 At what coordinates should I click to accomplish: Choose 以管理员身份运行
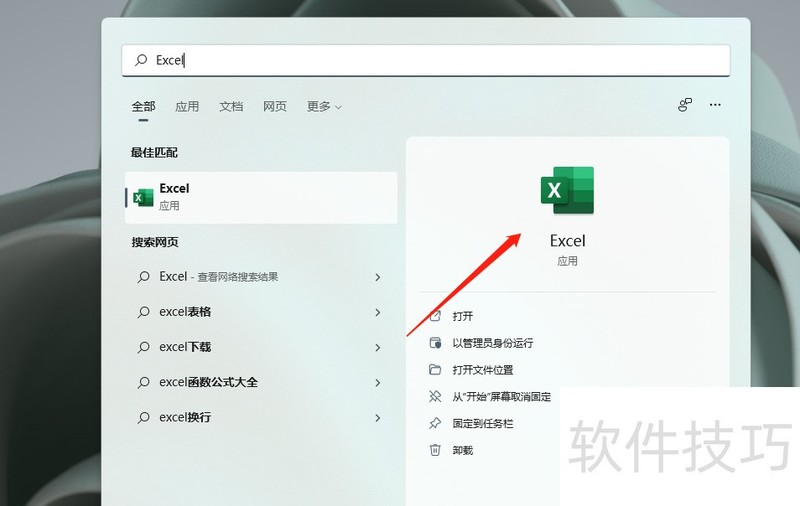pos(492,343)
